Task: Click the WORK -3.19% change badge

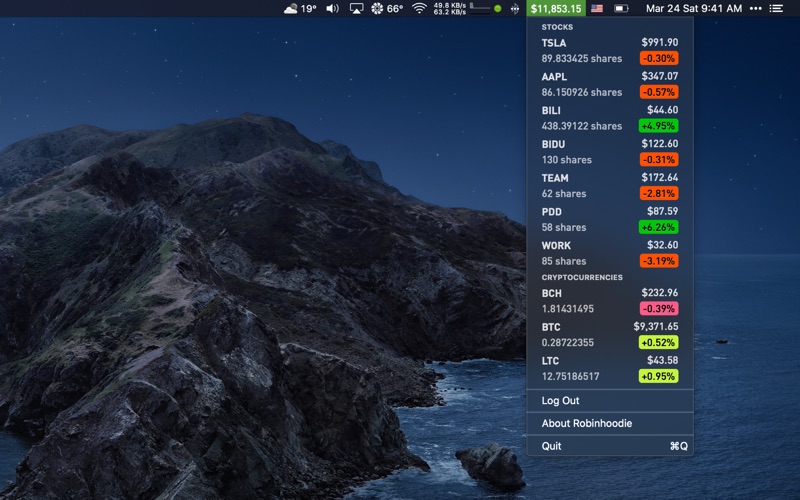Action: (x=659, y=261)
